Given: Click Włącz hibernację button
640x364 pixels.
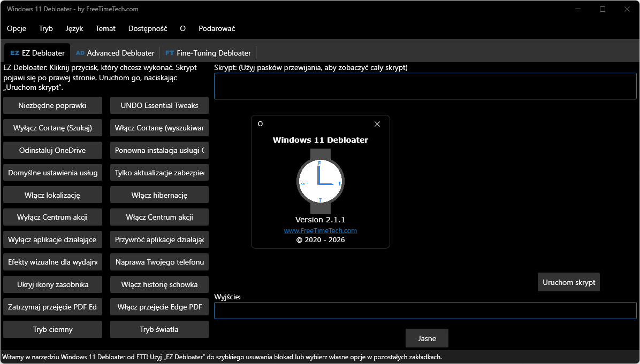Looking at the screenshot, I should point(159,195).
